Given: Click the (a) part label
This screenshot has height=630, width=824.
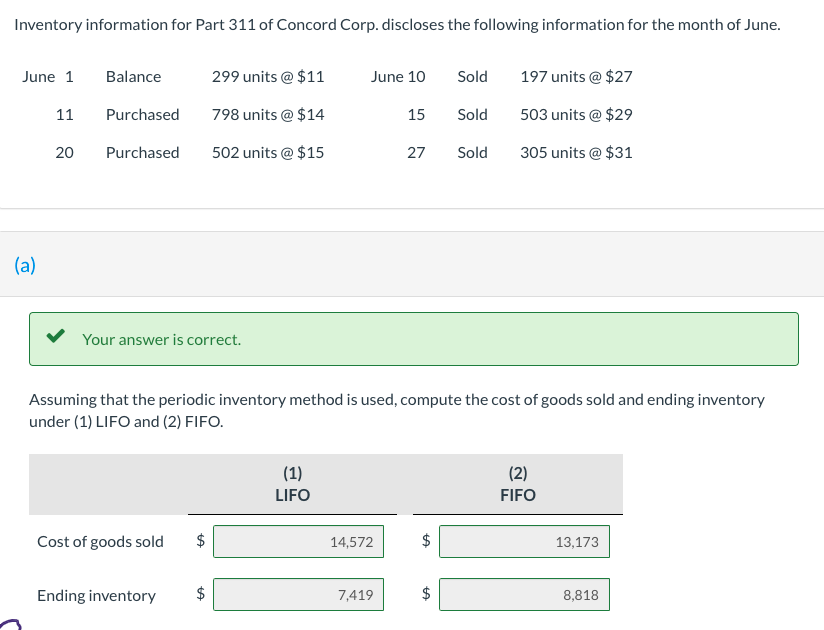Looking at the screenshot, I should (25, 265).
